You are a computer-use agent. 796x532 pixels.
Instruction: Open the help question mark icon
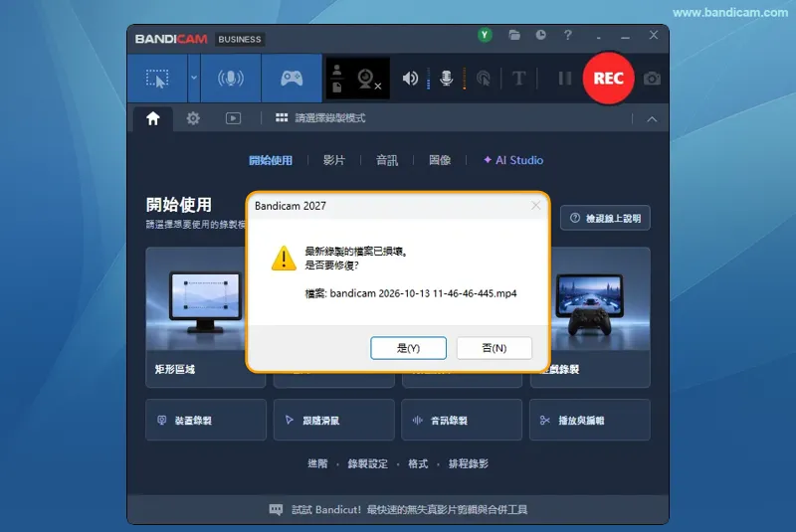[x=567, y=35]
